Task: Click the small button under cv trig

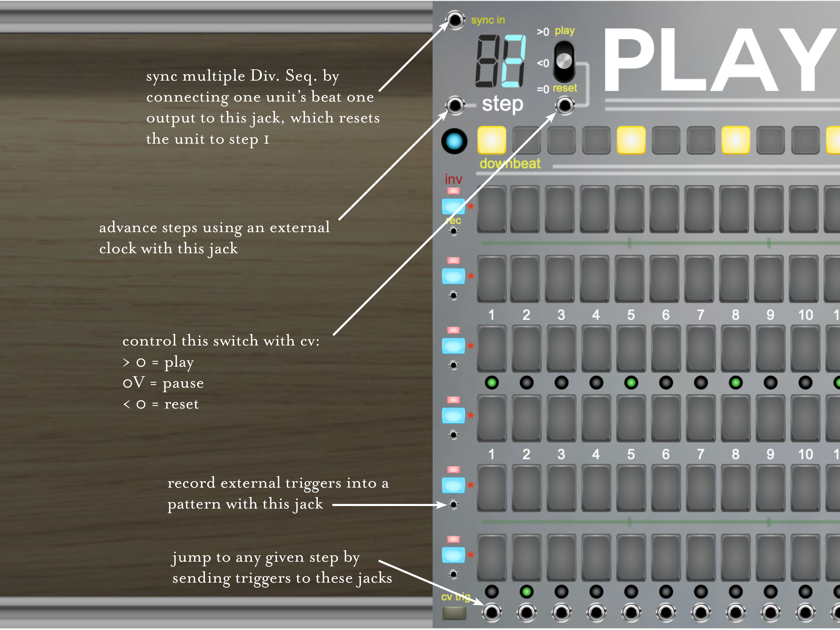Action: (x=454, y=613)
